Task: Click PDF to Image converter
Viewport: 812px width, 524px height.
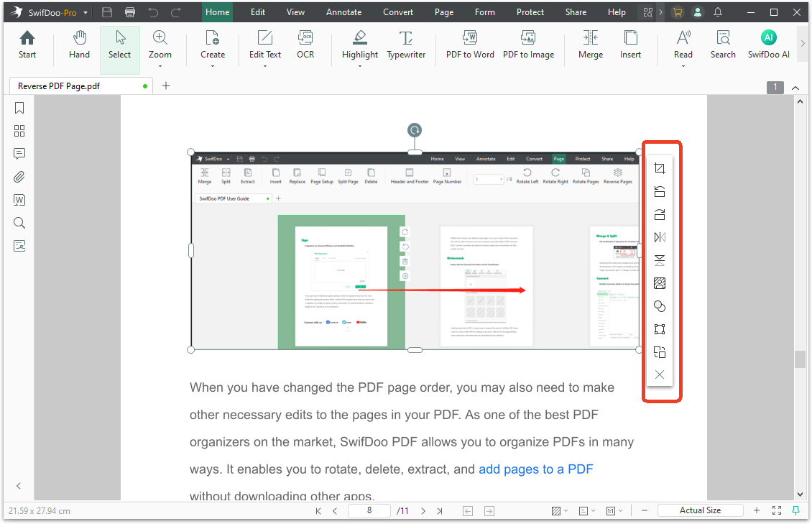Action: coord(528,45)
